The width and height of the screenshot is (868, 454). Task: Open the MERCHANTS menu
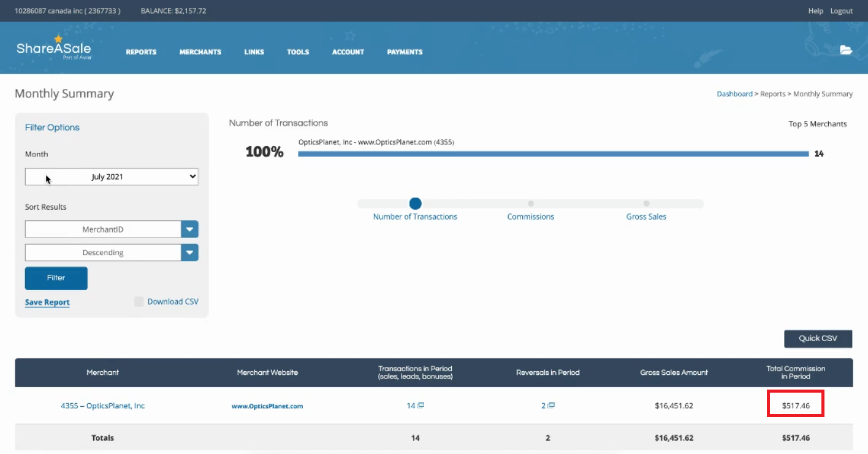[200, 52]
